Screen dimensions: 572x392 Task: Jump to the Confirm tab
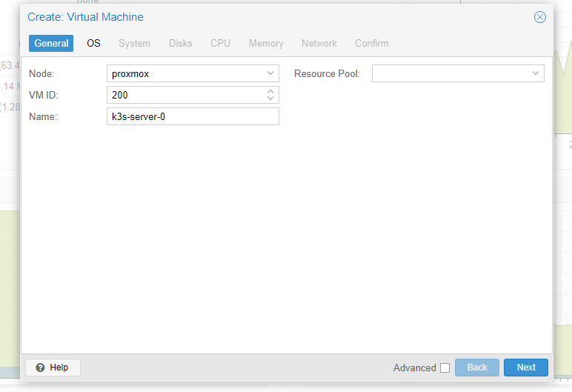click(371, 44)
